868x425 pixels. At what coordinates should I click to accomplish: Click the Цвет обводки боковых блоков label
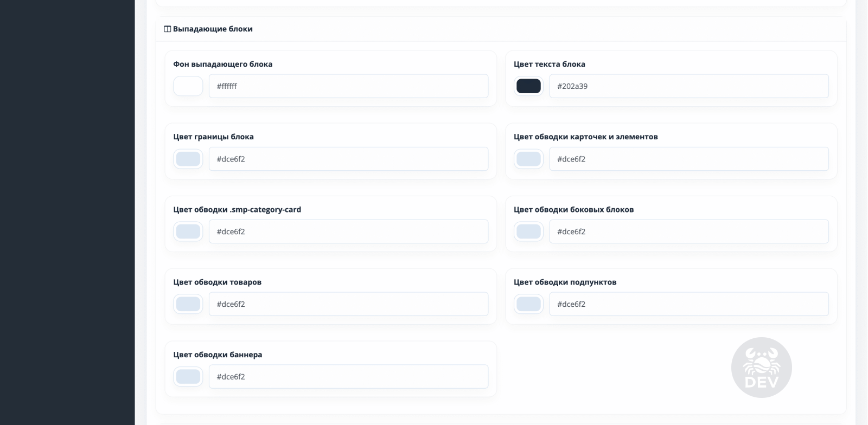pyautogui.click(x=574, y=209)
